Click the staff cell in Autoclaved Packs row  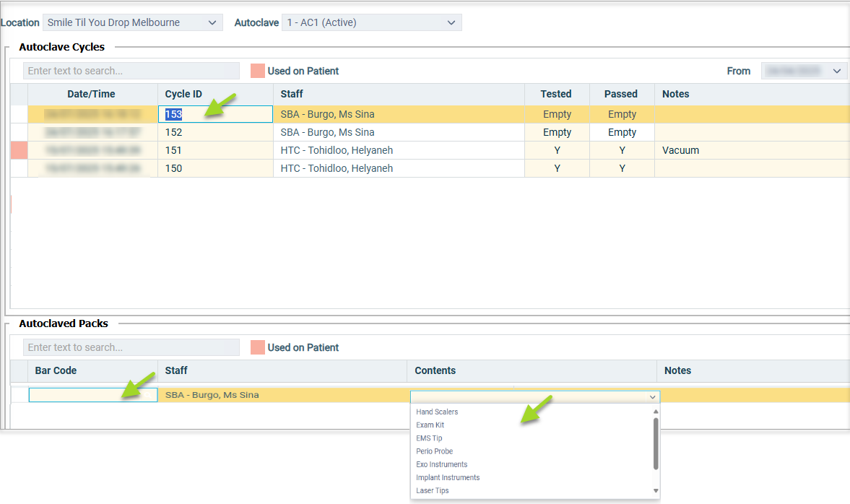(282, 395)
